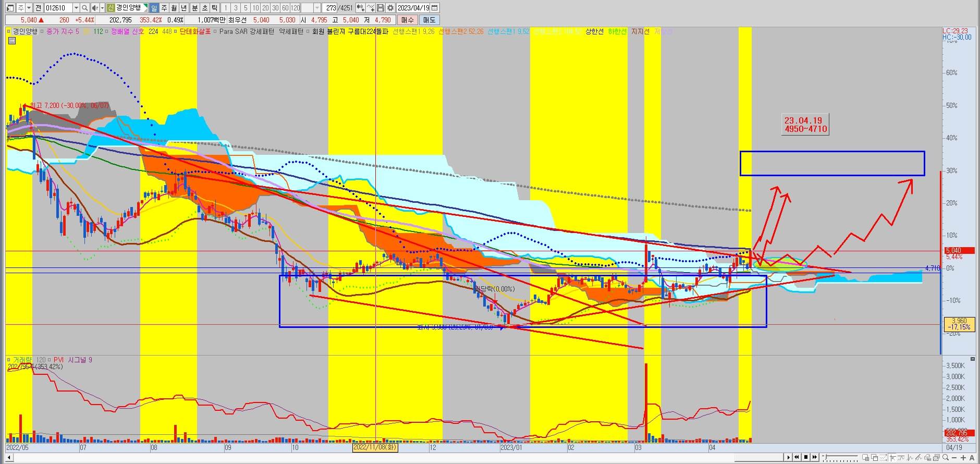Select the 5 interval button
This screenshot has width=980, height=464.
(246, 8)
